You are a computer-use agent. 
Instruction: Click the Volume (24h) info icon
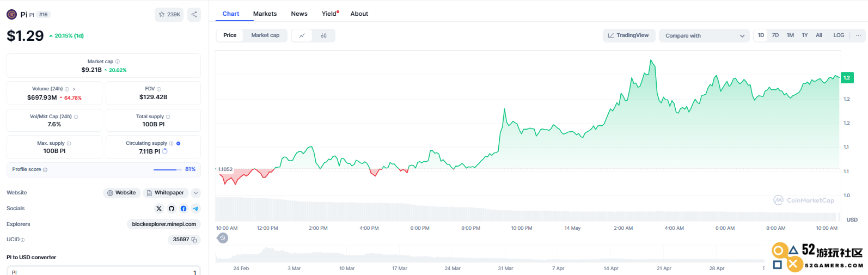pyautogui.click(x=67, y=89)
